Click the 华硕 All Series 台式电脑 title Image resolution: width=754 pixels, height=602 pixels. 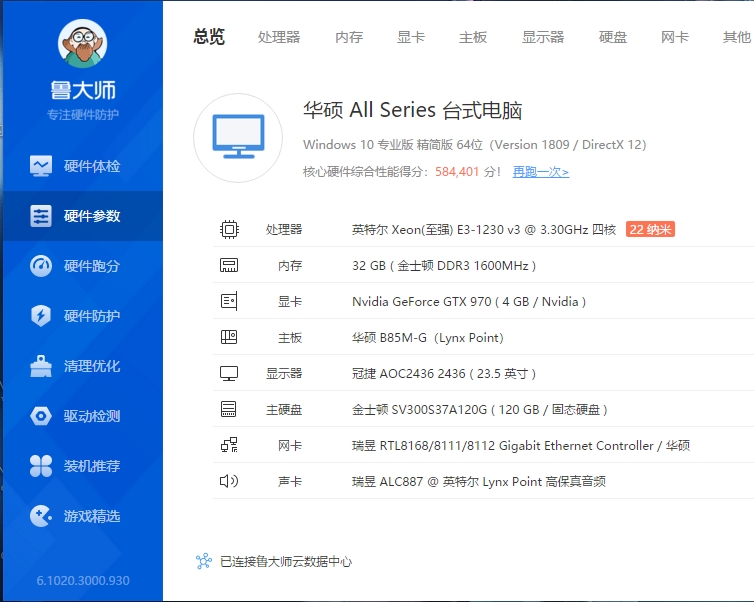(413, 110)
